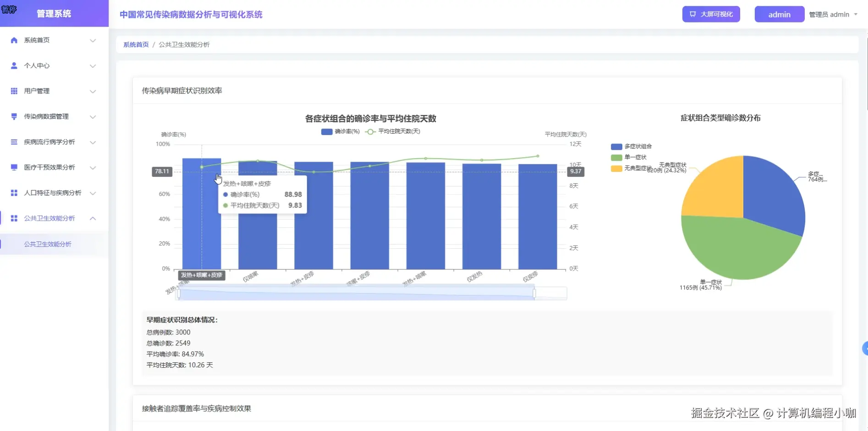This screenshot has height=431, width=868.
Task: Click the 总病例数: 3000 text
Action: pos(168,333)
